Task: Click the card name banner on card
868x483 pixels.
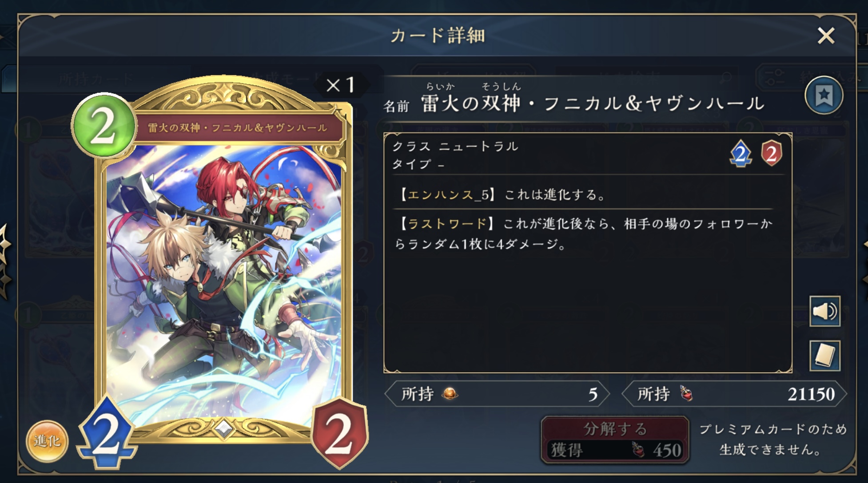Action: coord(238,128)
